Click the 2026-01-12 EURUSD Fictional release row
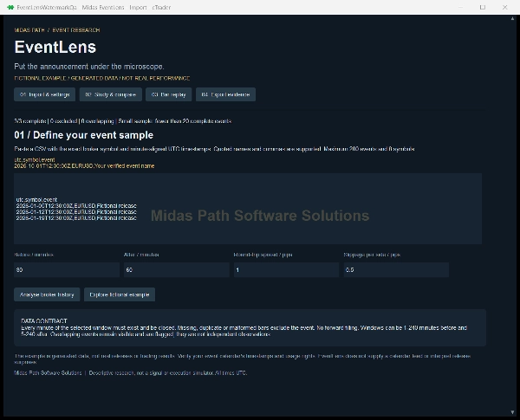Image resolution: width=520 pixels, height=420 pixels. pyautogui.click(x=76, y=211)
